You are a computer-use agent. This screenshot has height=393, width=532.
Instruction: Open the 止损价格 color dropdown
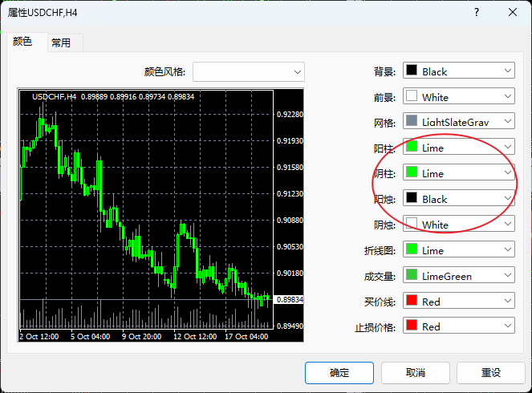pyautogui.click(x=459, y=326)
